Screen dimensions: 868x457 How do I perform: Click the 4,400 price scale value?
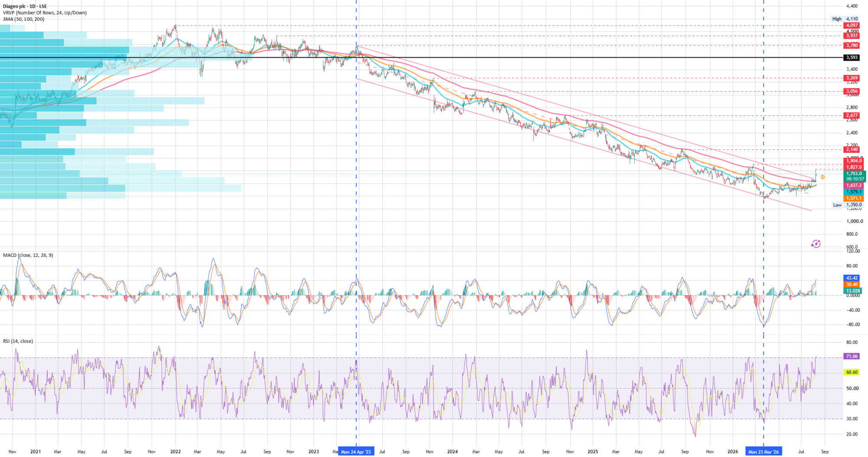[x=852, y=6]
